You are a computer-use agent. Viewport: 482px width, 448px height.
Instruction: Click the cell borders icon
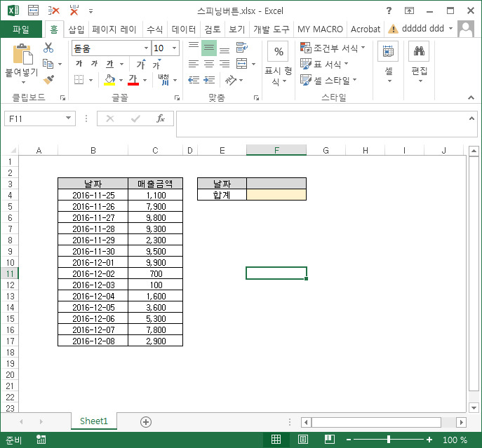click(x=79, y=80)
